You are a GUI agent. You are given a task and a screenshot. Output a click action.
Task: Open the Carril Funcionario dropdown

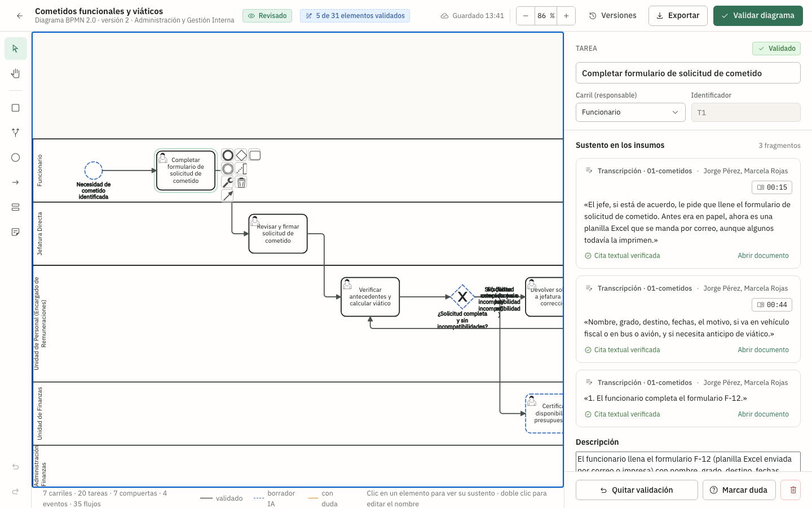coord(630,112)
